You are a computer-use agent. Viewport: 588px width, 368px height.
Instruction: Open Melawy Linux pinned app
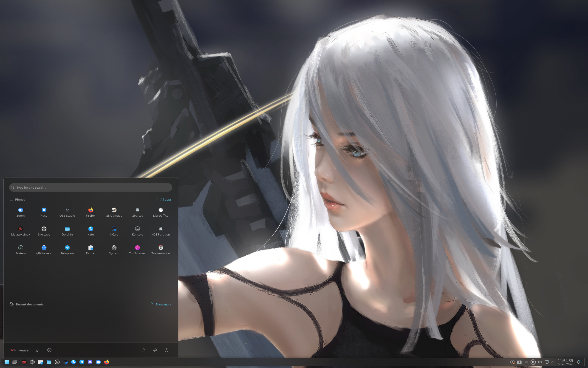point(20,231)
